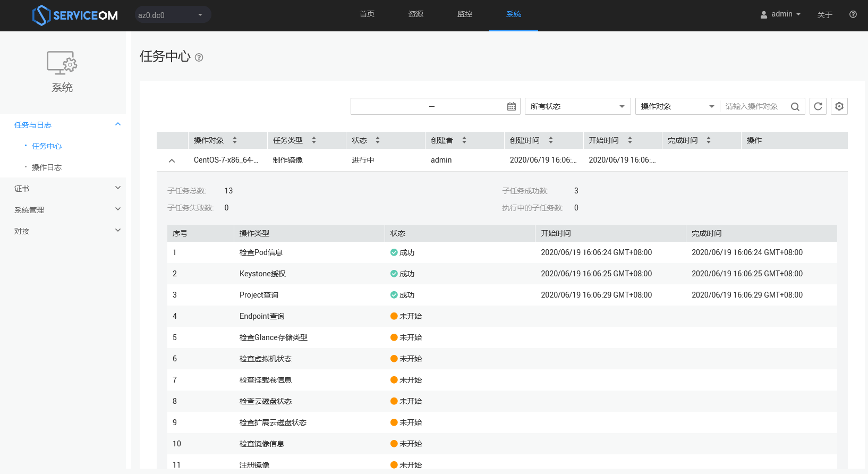Go to the 首页 tab
868x474 pixels.
click(367, 14)
